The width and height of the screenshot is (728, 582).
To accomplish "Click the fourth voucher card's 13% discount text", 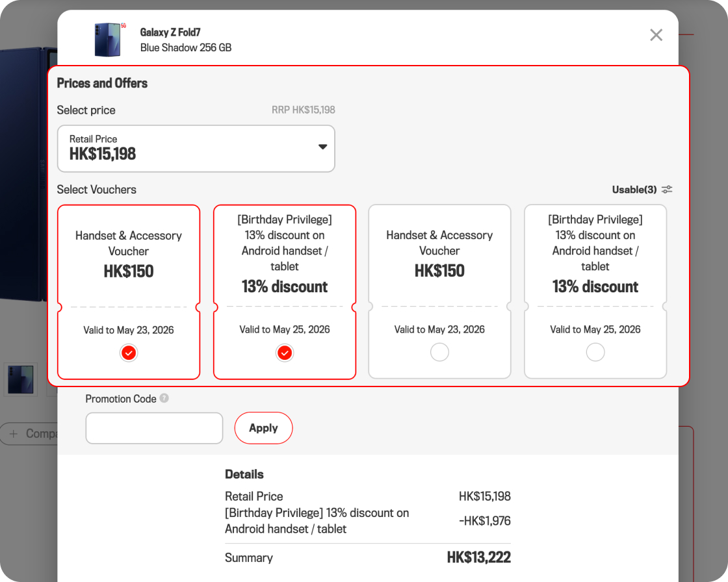I will (595, 286).
